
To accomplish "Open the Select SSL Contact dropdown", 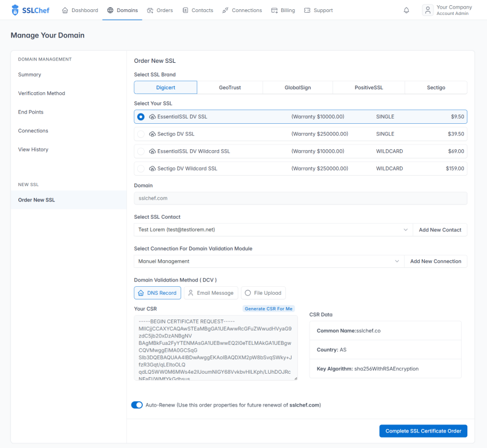I will [x=273, y=230].
